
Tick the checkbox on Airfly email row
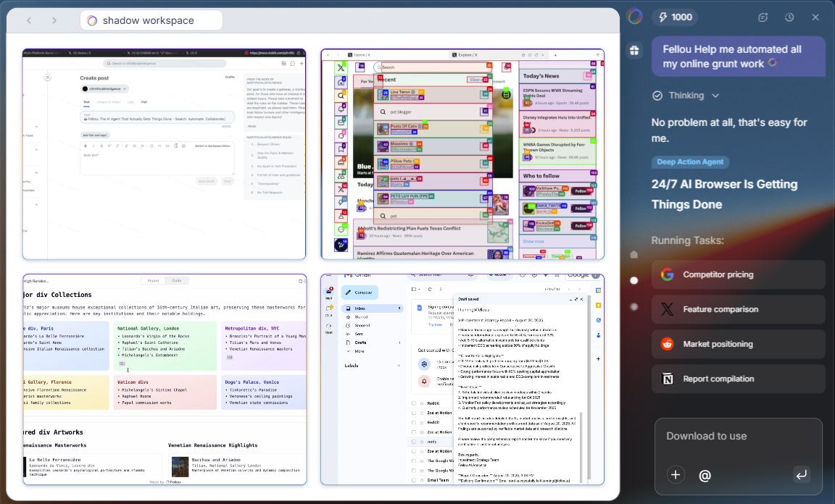tap(414, 442)
